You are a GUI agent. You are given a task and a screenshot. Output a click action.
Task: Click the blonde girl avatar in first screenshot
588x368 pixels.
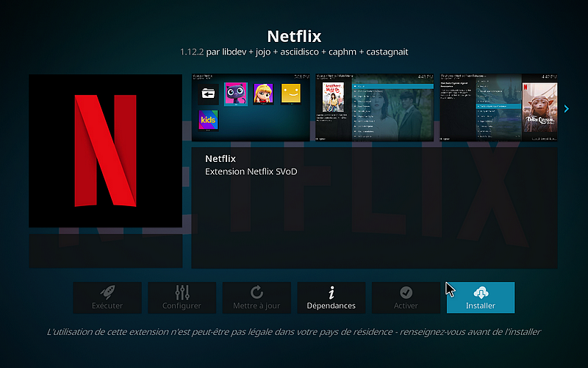(263, 94)
